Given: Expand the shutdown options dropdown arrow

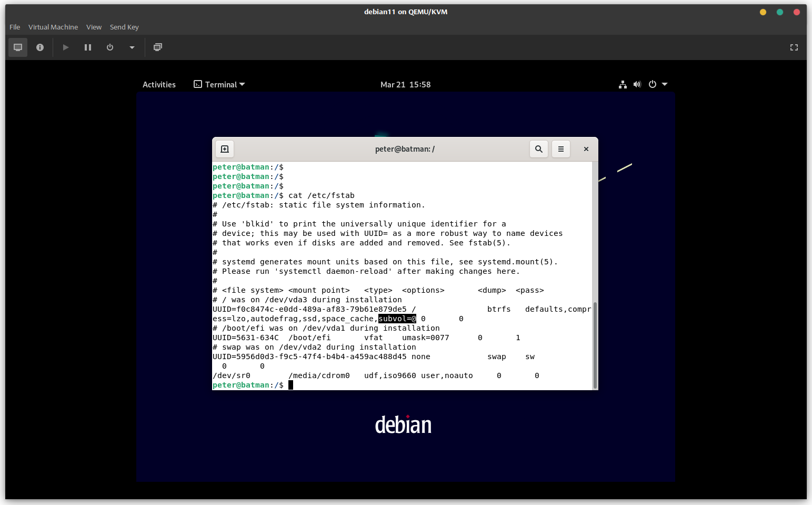Looking at the screenshot, I should [132, 47].
